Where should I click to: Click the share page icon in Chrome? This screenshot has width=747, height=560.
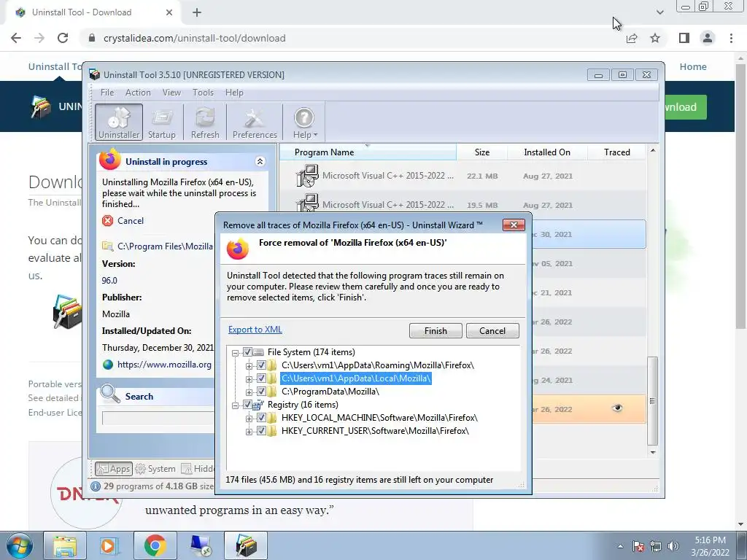(x=632, y=38)
